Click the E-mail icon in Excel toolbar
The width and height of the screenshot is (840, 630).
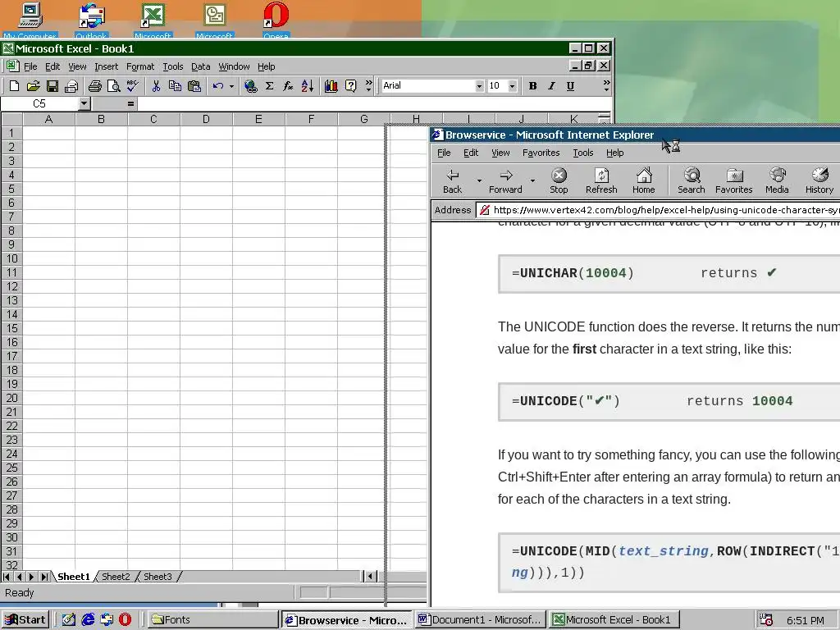click(x=71, y=85)
